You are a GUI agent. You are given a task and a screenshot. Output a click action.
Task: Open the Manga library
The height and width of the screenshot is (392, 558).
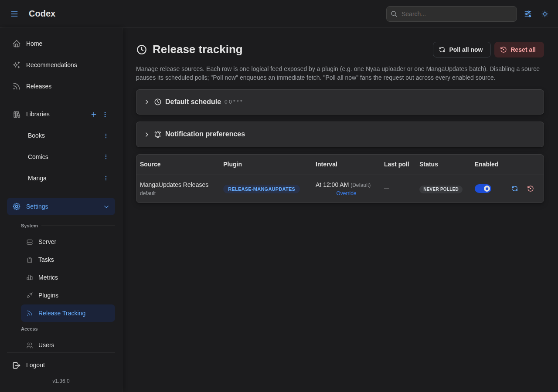(37, 178)
